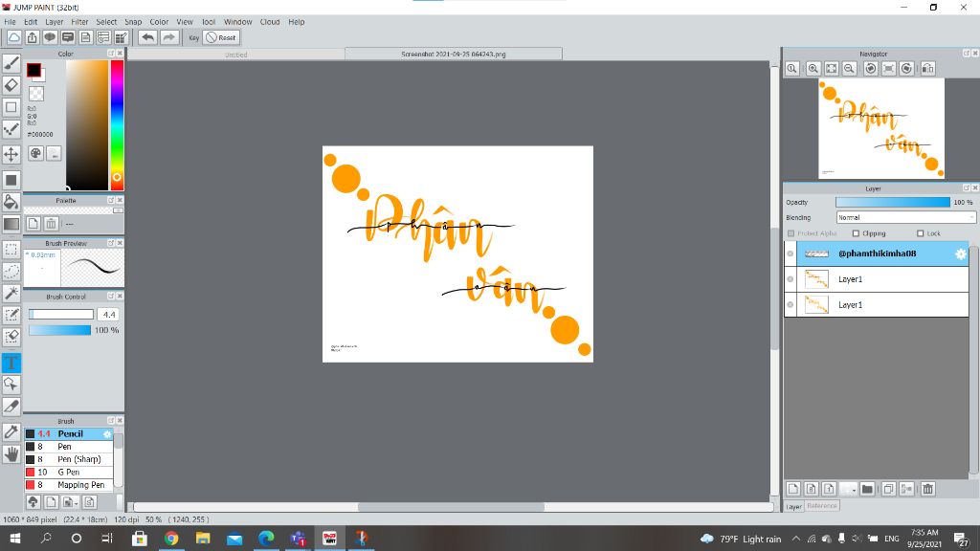This screenshot has height=551, width=980.
Task: Duplicate the layer with copy icon
Action: click(x=888, y=489)
